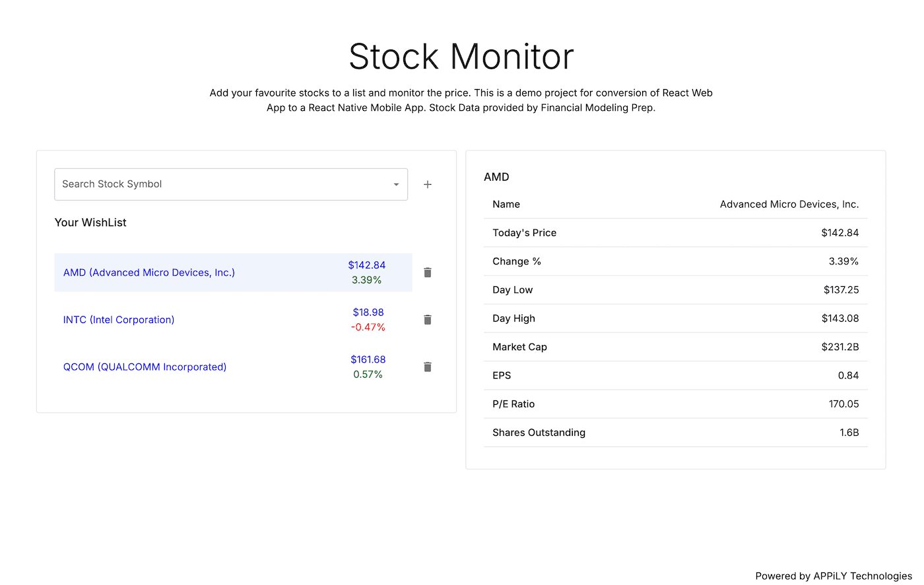The width and height of the screenshot is (924, 585).
Task: Click the delete icon beside INTC
Action: (x=427, y=319)
